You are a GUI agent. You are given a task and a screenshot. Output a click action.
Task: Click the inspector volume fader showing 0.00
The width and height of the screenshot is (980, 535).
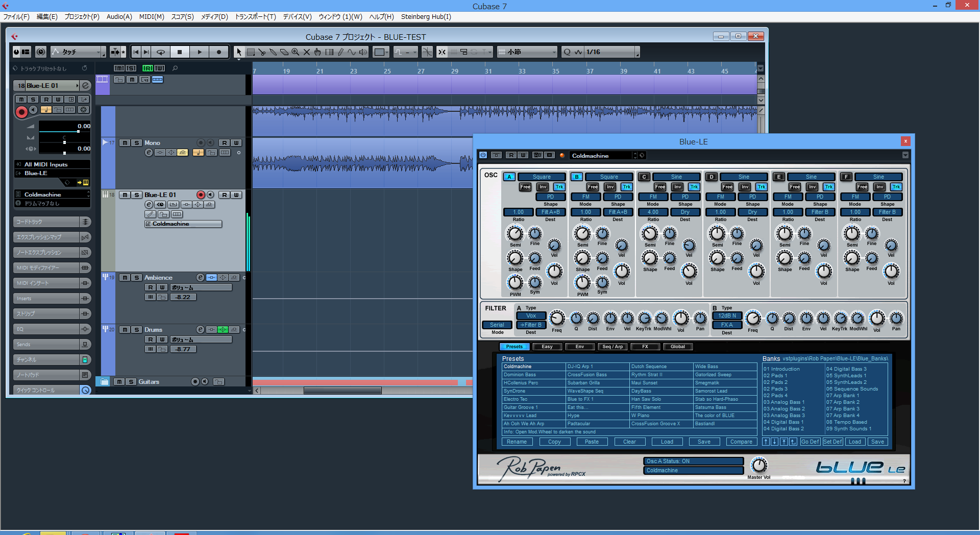[x=65, y=131]
